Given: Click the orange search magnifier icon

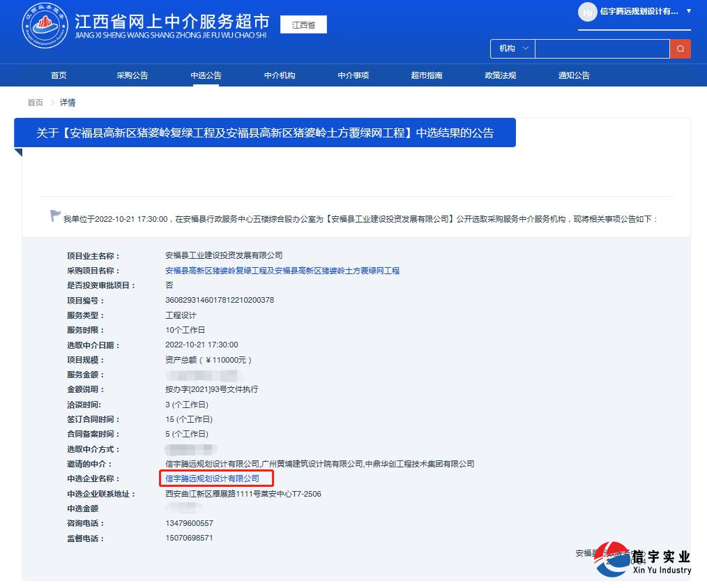Looking at the screenshot, I should click(681, 49).
